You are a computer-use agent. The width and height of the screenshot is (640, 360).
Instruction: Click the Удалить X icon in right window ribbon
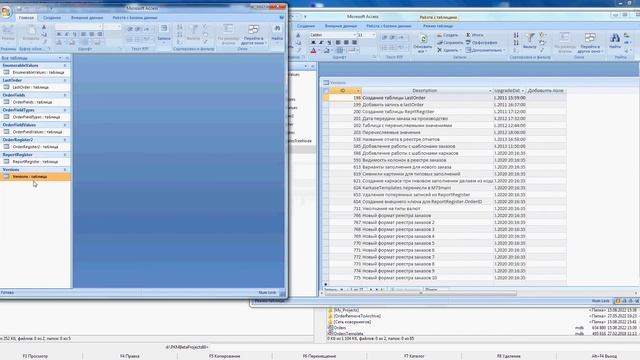click(x=439, y=50)
